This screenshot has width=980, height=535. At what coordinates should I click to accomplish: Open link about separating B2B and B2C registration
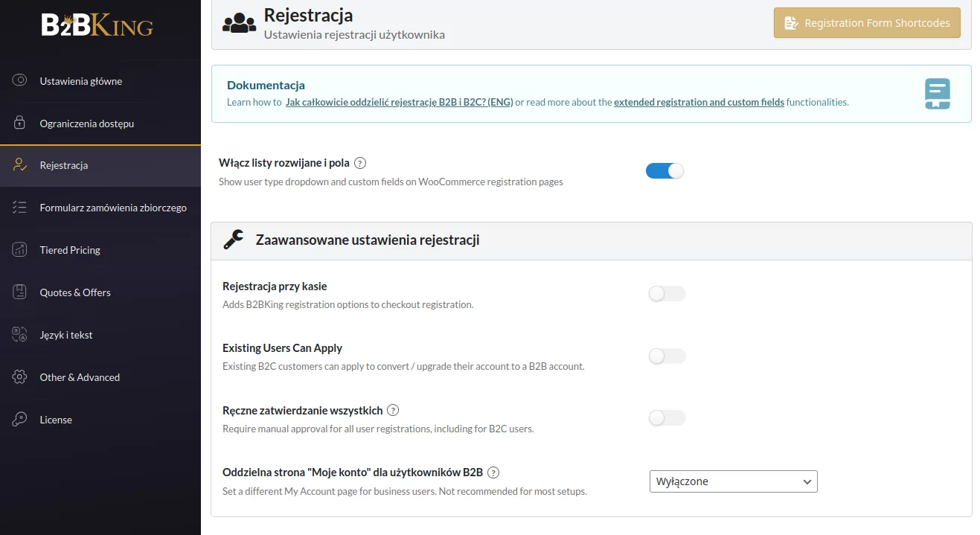click(399, 103)
